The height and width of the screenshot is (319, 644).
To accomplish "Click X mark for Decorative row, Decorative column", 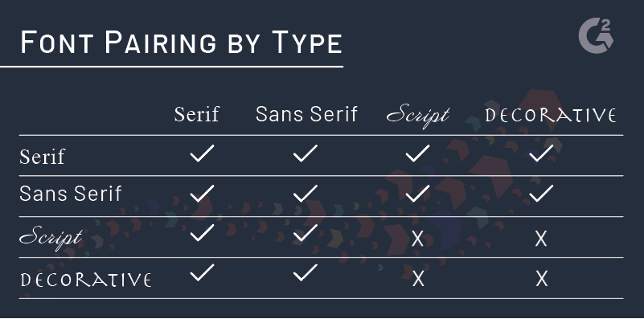I will (x=541, y=279).
